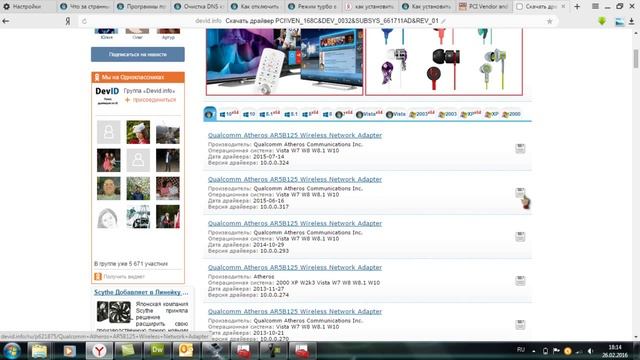Click the Подписаться на новости button
Screen dimensions: 640x360
click(x=138, y=54)
